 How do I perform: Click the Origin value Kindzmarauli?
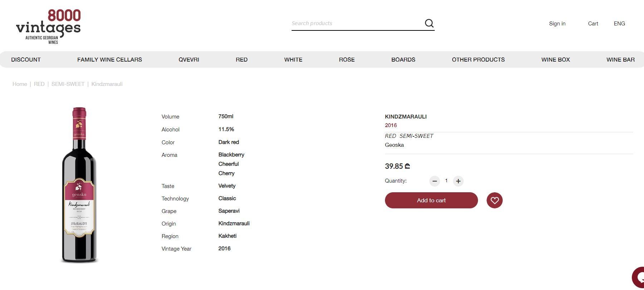234,223
